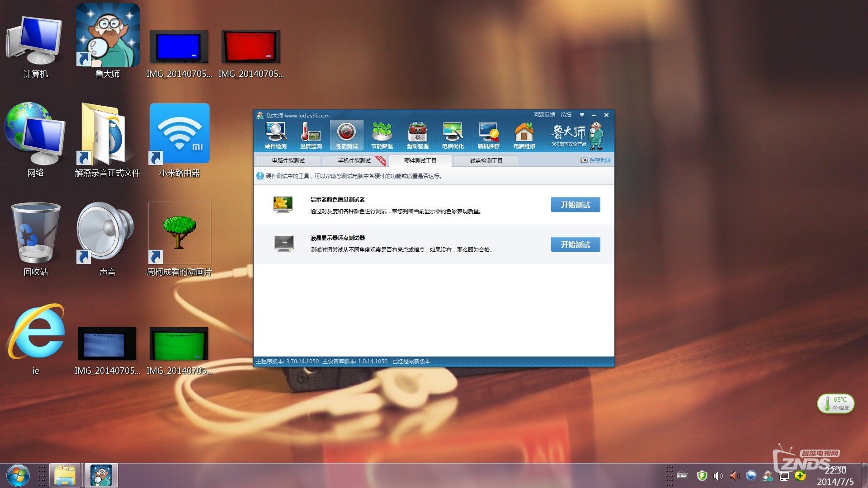Open the 论坛 forum link
Viewport: 868px width, 488px height.
(566, 115)
